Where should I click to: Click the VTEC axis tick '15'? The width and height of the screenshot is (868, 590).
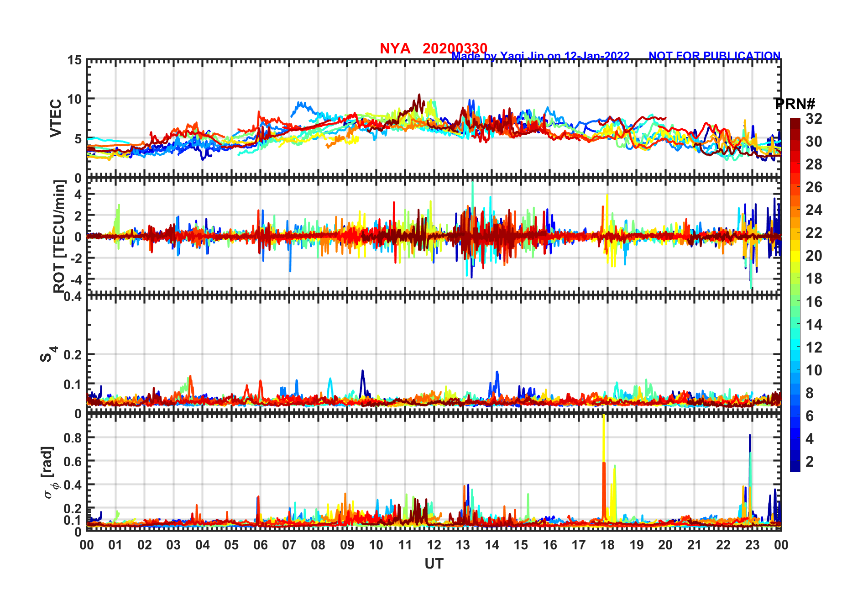(x=75, y=60)
